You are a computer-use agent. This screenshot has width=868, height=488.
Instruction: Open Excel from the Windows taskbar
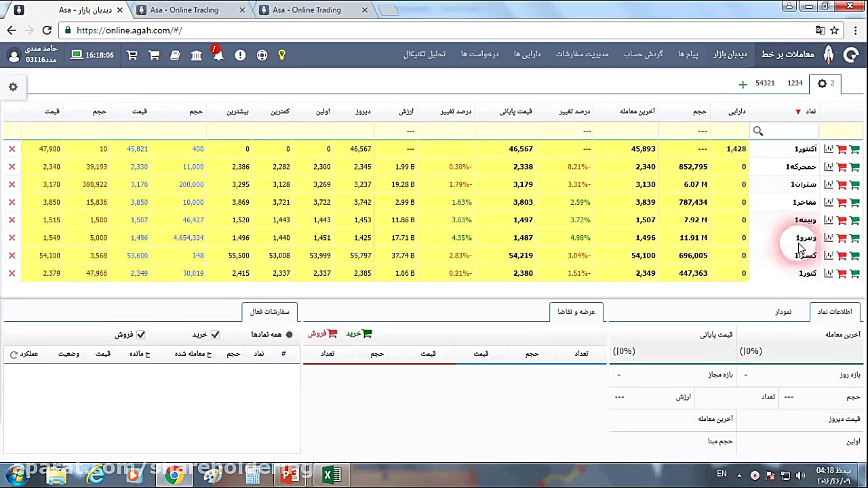pos(331,475)
